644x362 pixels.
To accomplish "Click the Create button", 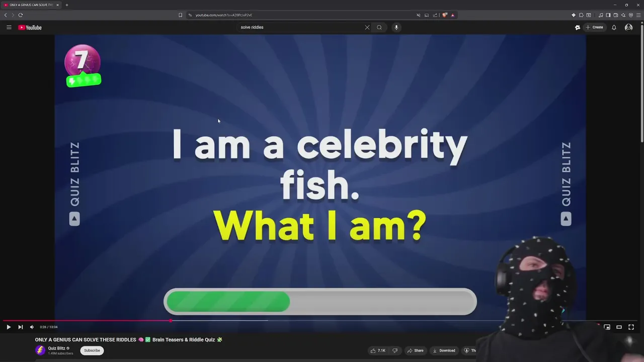I will pos(594,27).
